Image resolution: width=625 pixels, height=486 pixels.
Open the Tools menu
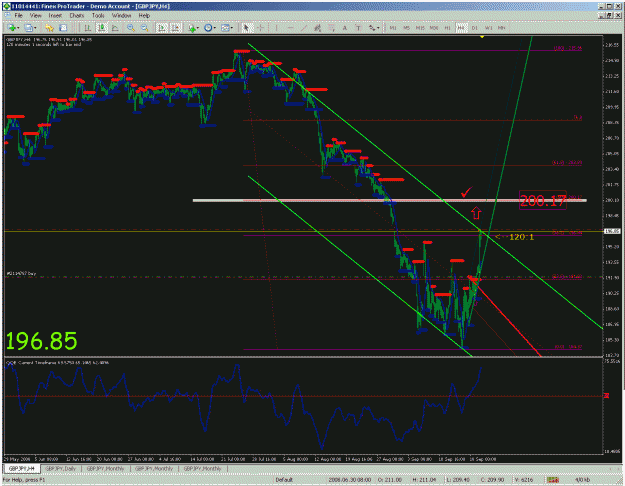pos(98,15)
